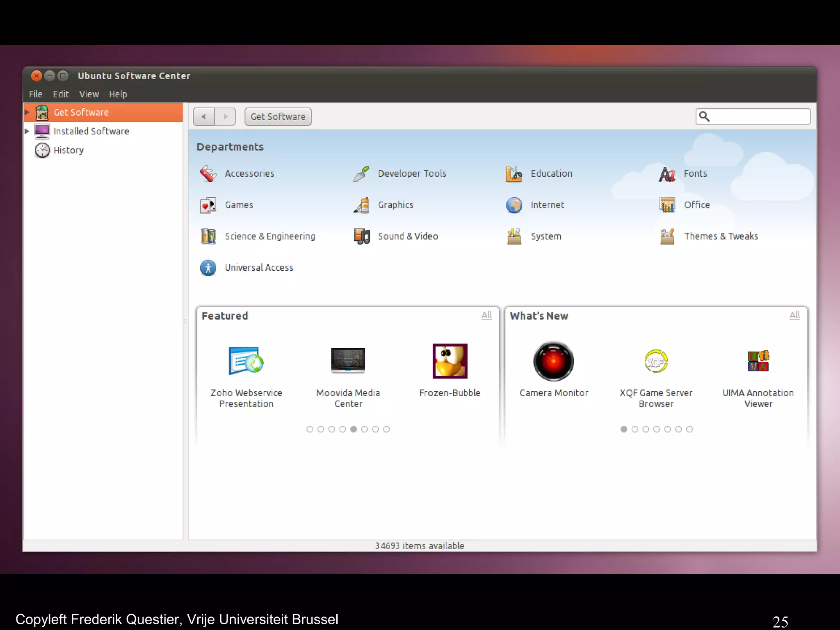Open the Games department icon

coord(208,205)
